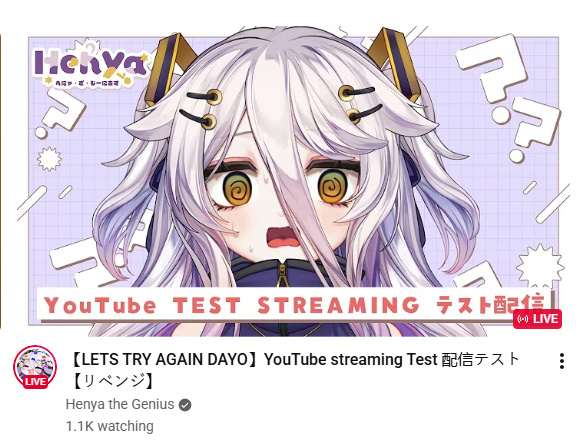581x447 pixels.
Task: Click the LIVE label under channel avatar
Action: (x=36, y=381)
